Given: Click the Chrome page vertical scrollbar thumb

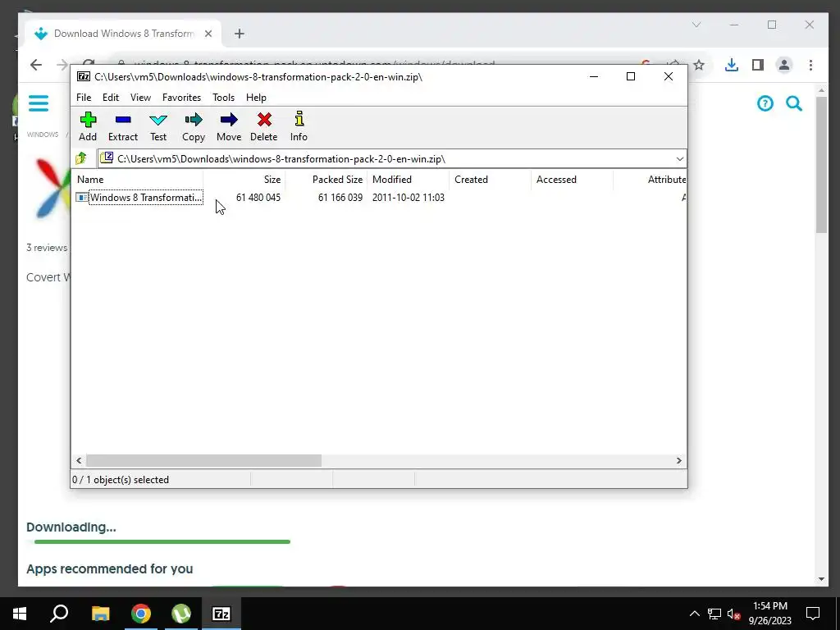Looking at the screenshot, I should pos(822,165).
